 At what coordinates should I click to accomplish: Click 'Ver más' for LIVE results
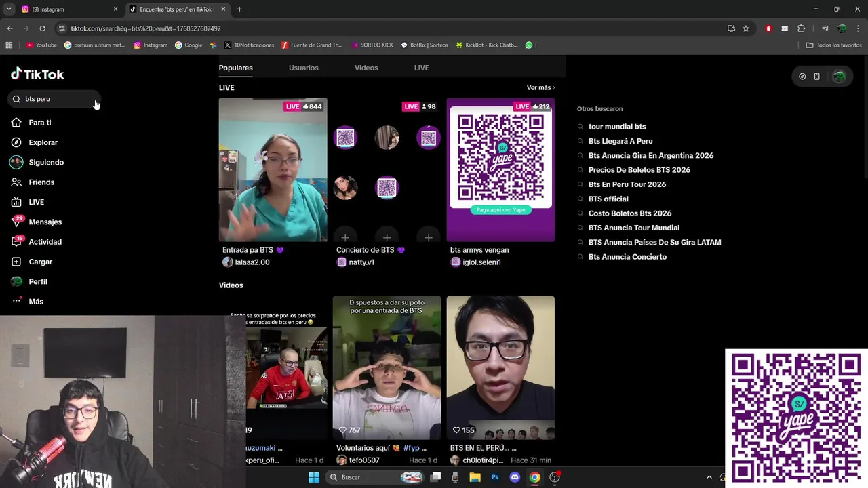[x=540, y=88]
